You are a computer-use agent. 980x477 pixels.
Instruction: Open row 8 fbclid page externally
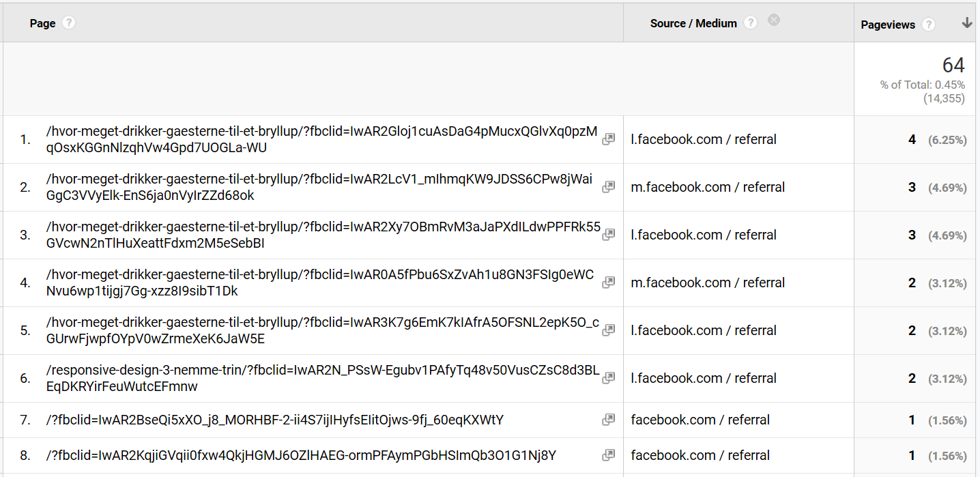pos(608,455)
